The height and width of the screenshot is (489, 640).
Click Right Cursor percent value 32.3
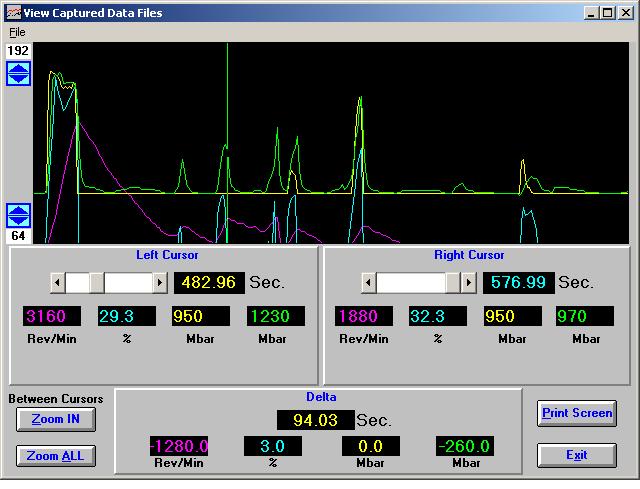point(438,316)
